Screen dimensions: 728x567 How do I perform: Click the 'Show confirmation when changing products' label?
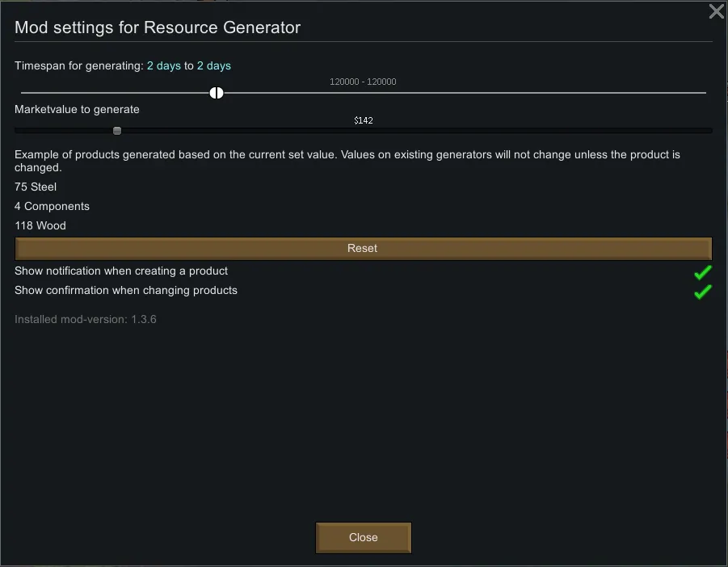click(x=126, y=291)
